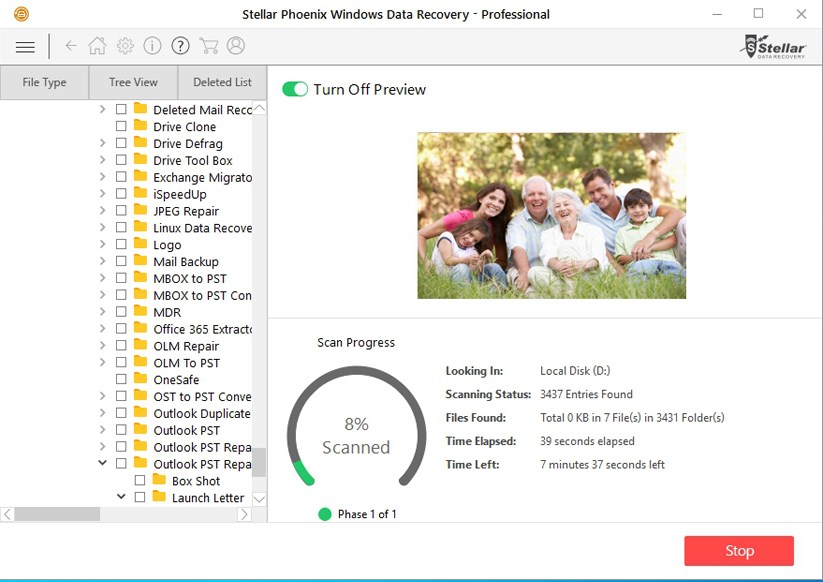
Task: Click the app icon in title bar
Action: (21, 14)
